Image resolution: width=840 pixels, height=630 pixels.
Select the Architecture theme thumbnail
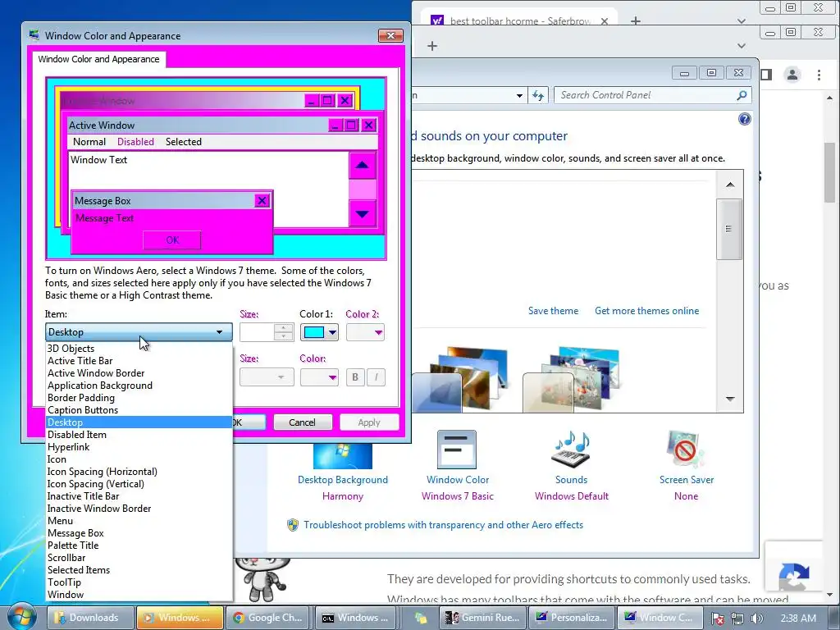click(x=459, y=379)
